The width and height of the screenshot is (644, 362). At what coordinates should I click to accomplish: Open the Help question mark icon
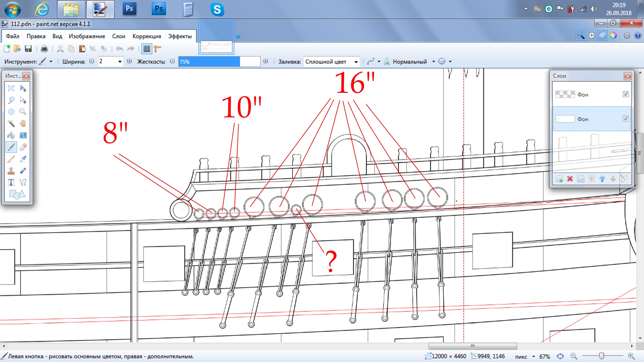638,36
